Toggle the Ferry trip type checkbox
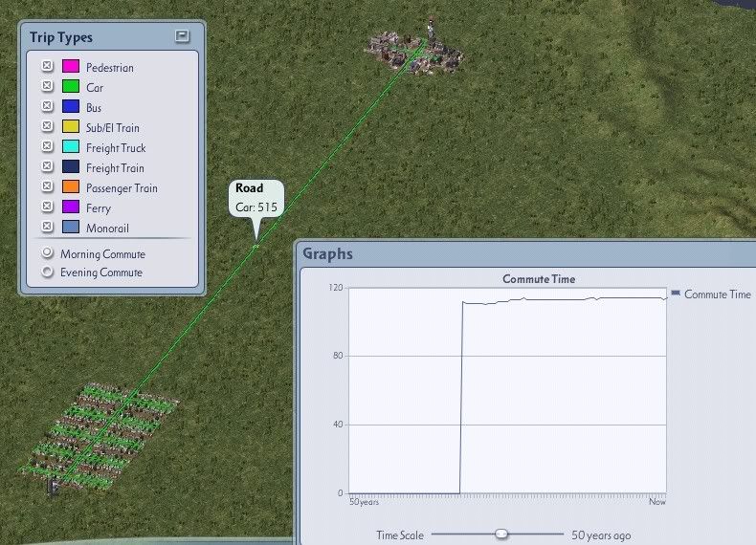 click(x=47, y=207)
